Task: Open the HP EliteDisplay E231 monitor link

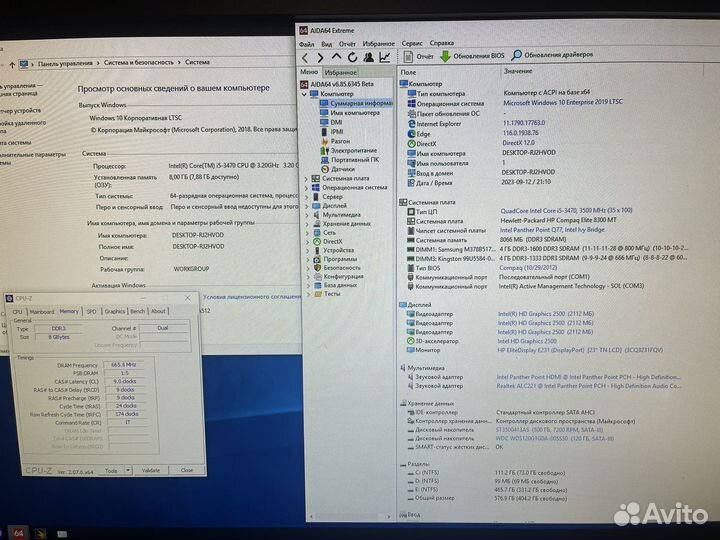Action: point(580,350)
